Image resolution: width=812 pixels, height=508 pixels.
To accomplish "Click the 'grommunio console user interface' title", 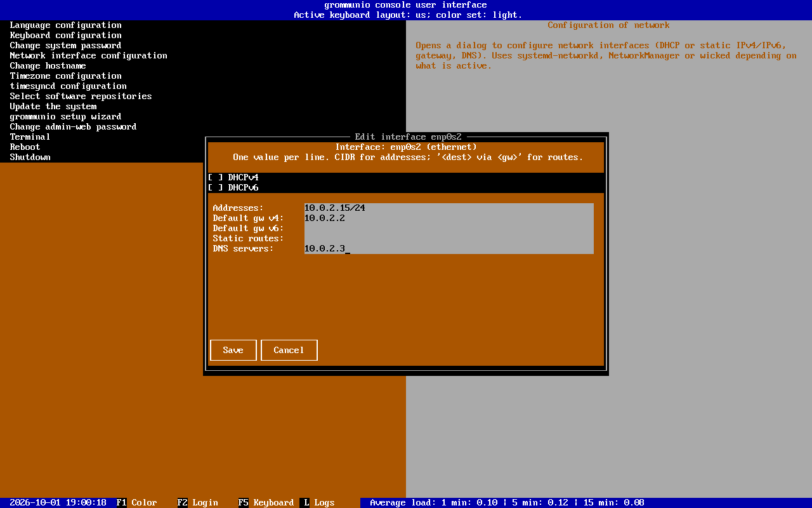I will pos(406,5).
